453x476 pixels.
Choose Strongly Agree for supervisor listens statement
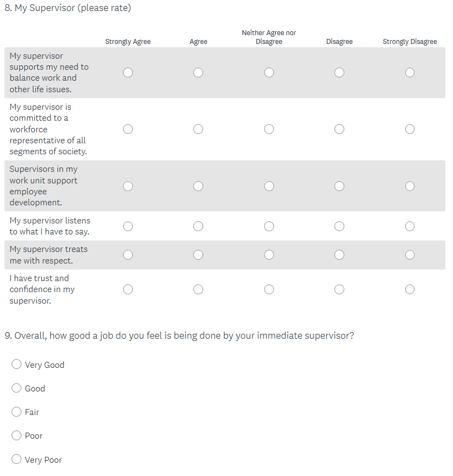pyautogui.click(x=128, y=226)
